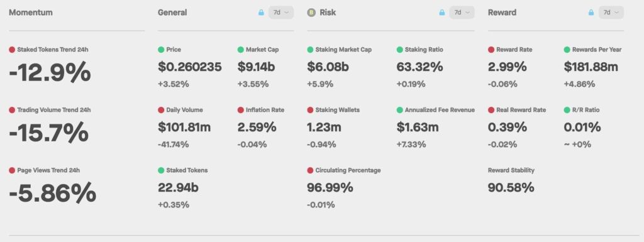644x242 pixels.
Task: Click the green dot next to Price
Action: (x=161, y=50)
